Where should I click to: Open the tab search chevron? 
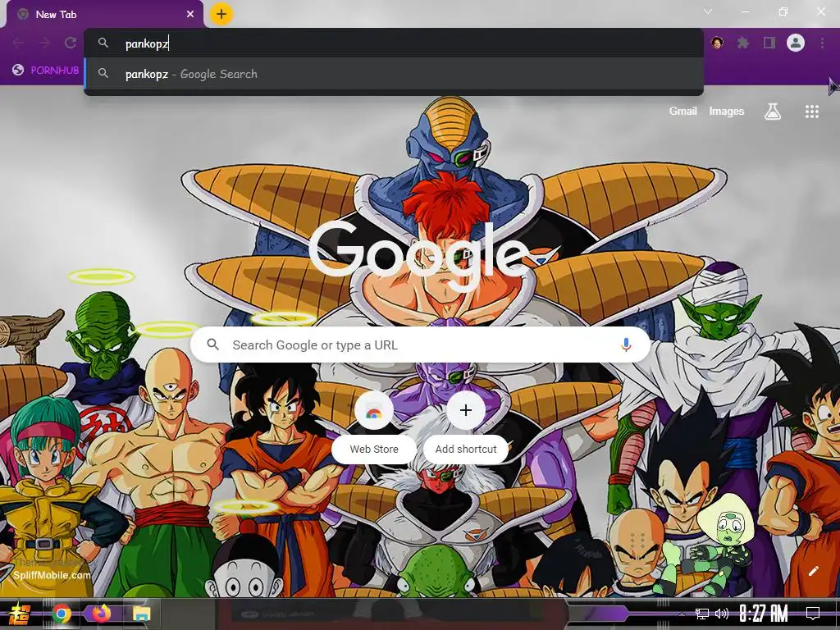pyautogui.click(x=708, y=11)
